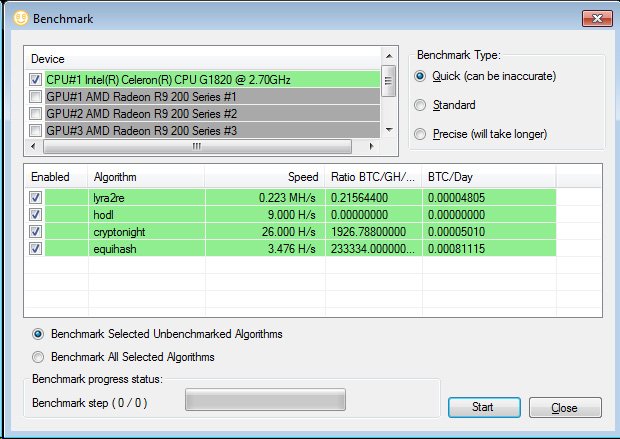Viewport: 620px width, 439px height.
Task: Click the cryptonight algorithm name
Action: tap(119, 232)
